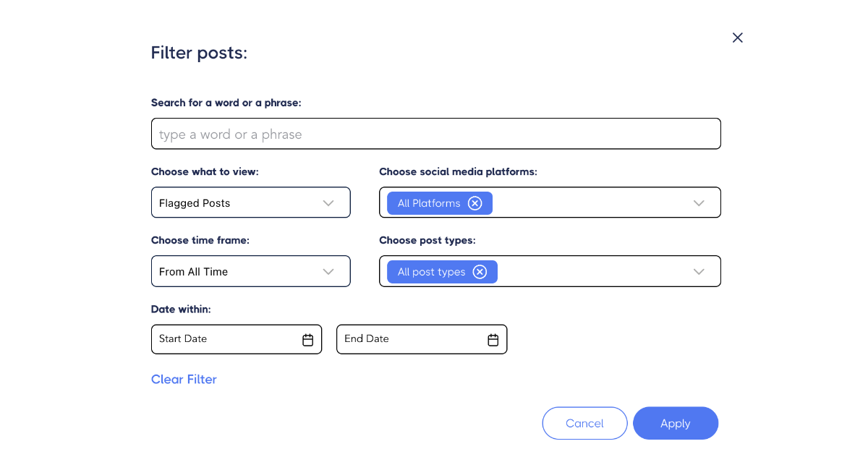The width and height of the screenshot is (868, 470).
Task: Remove the All Platforms tag
Action: pos(475,203)
